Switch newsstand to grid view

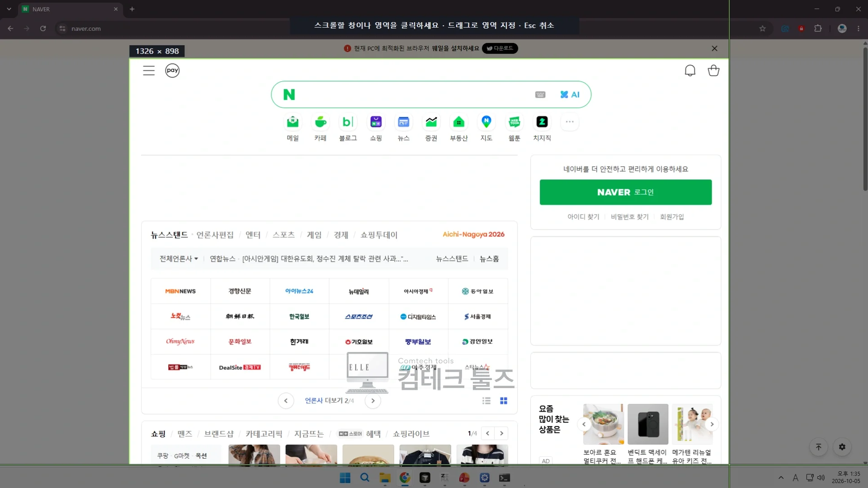(504, 401)
